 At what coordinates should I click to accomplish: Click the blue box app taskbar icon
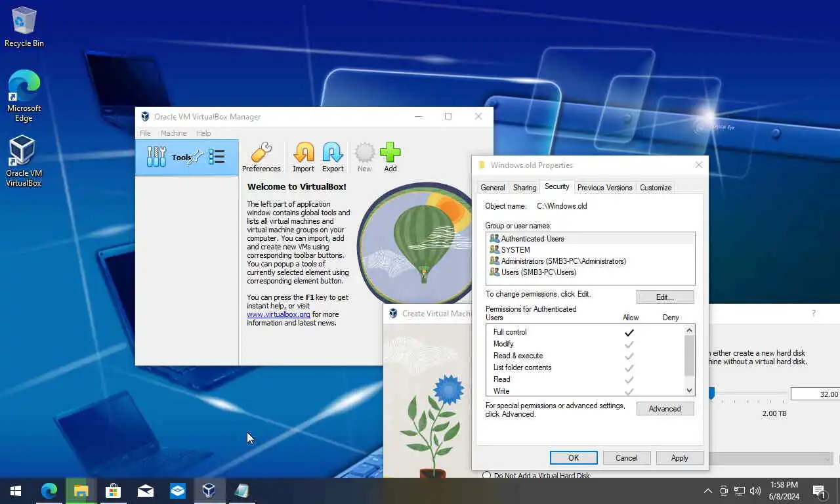[177, 491]
